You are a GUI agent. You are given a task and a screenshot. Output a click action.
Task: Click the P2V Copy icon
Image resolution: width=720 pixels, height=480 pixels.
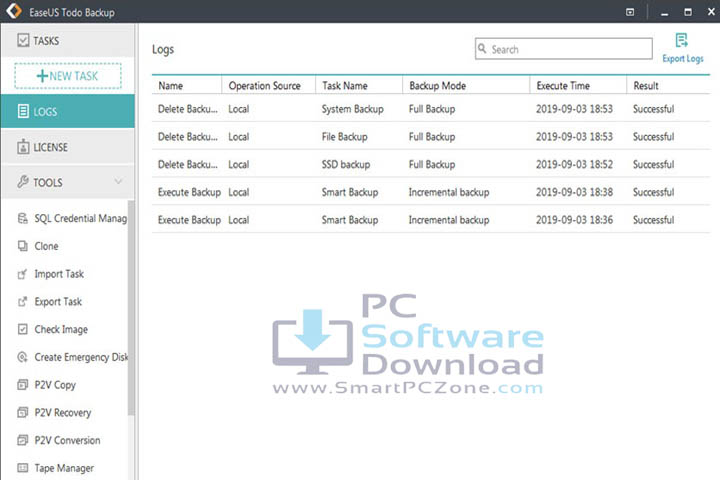(x=22, y=384)
